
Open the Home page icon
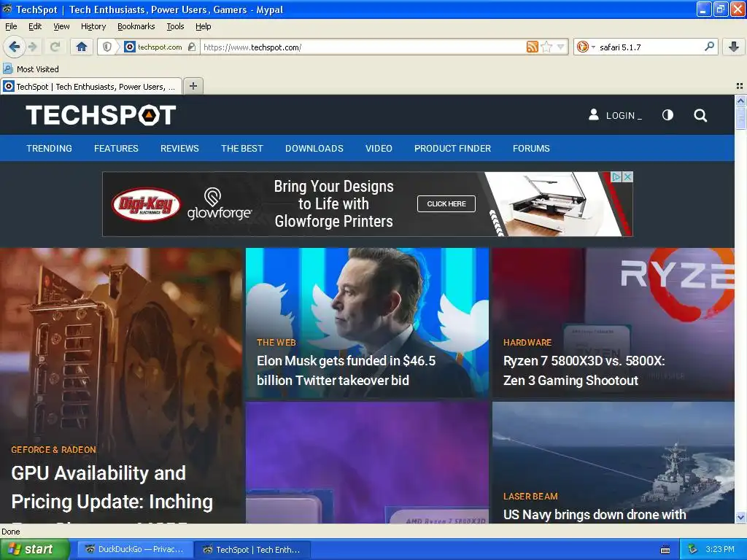tap(82, 47)
